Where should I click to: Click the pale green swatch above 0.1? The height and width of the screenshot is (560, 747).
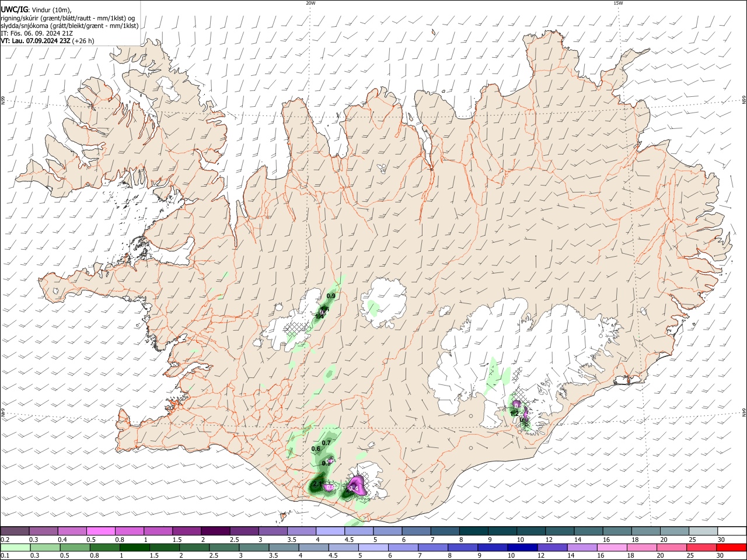coord(15,547)
